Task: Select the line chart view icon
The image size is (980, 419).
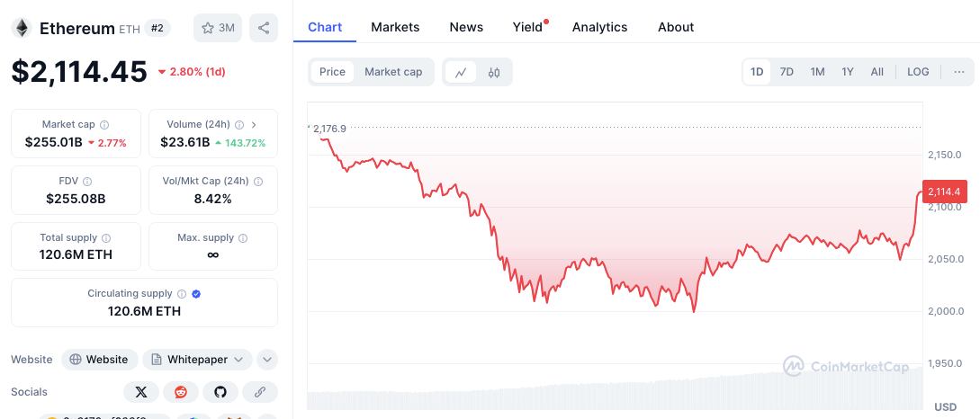Action: pyautogui.click(x=461, y=72)
